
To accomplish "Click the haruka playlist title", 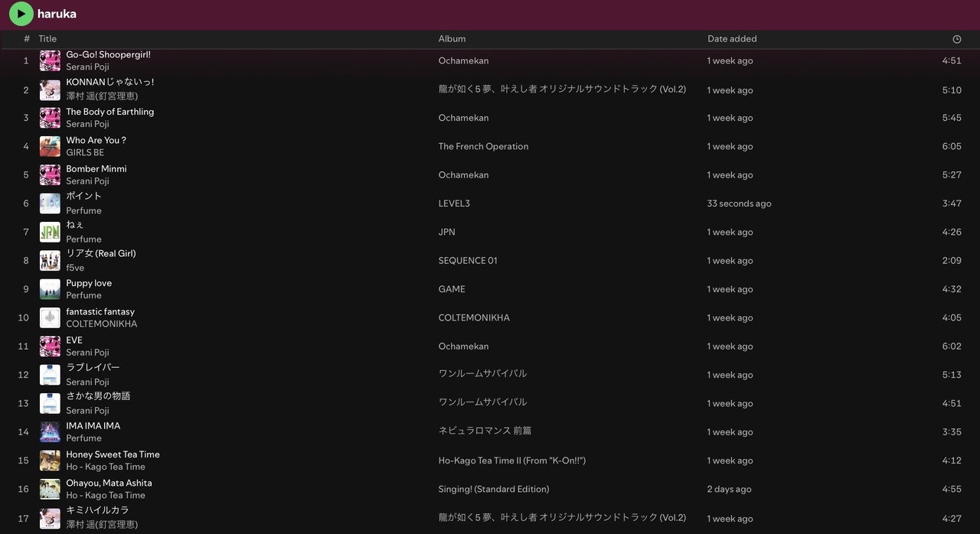I will tap(57, 14).
